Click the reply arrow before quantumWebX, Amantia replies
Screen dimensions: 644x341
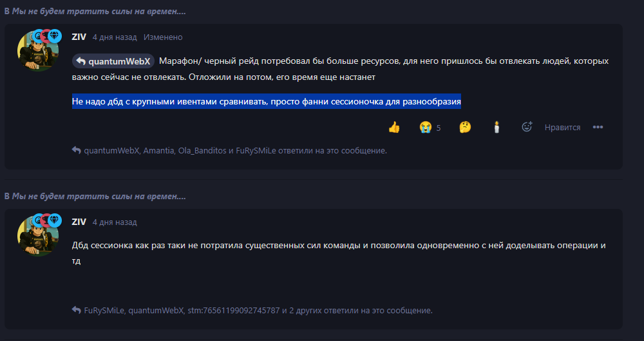[x=77, y=150]
